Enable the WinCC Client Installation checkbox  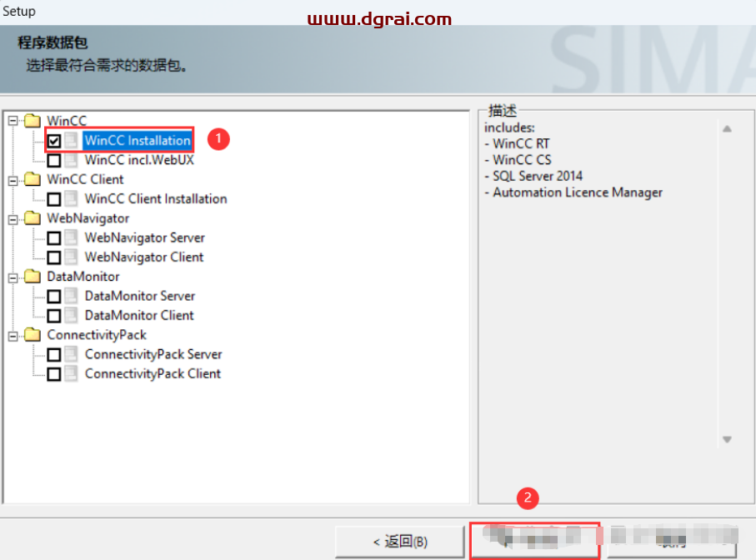[x=54, y=199]
